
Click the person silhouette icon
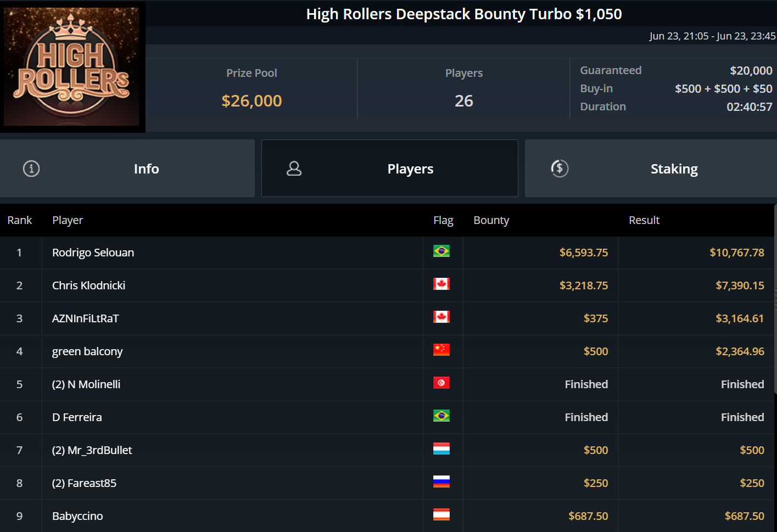click(x=294, y=169)
